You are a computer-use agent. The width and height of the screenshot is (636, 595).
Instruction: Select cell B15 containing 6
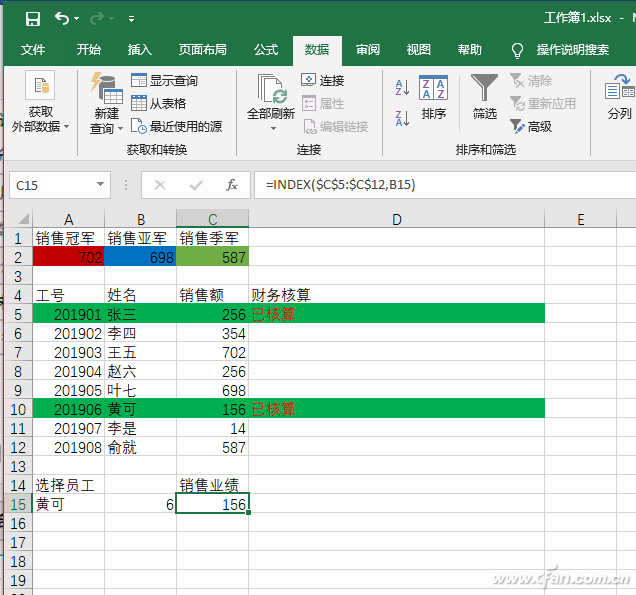pos(140,504)
